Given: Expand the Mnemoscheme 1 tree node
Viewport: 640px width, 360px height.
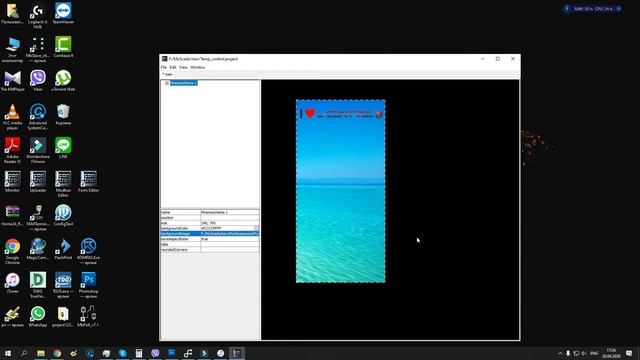Looking at the screenshot, I should [x=167, y=83].
